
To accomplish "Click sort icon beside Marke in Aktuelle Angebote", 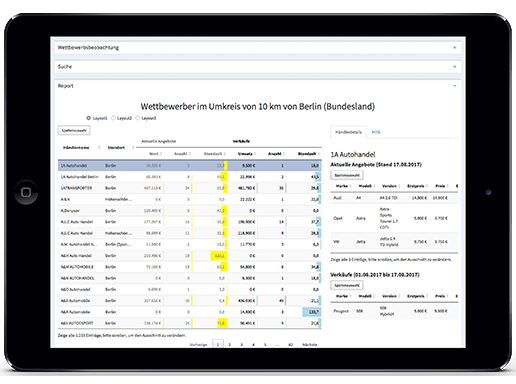I will coord(350,186).
